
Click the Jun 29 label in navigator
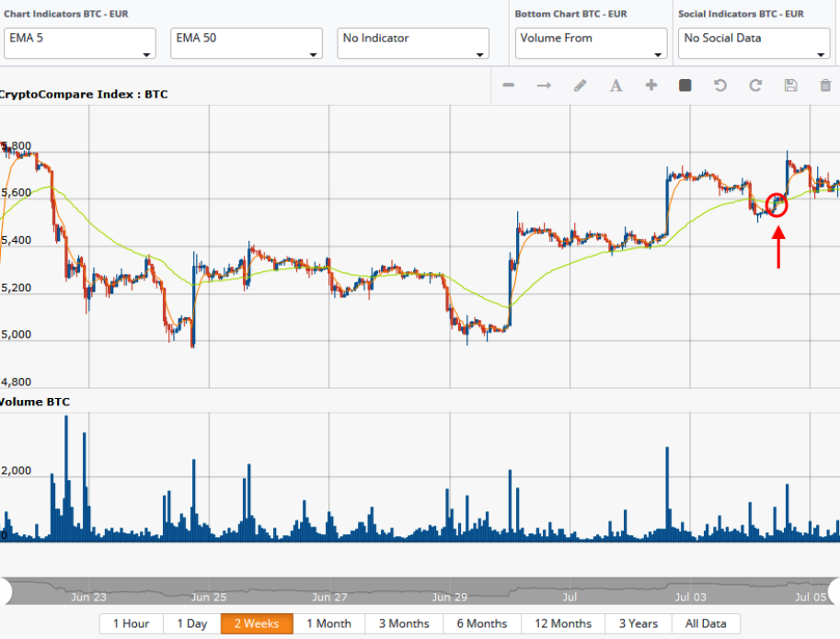(450, 597)
